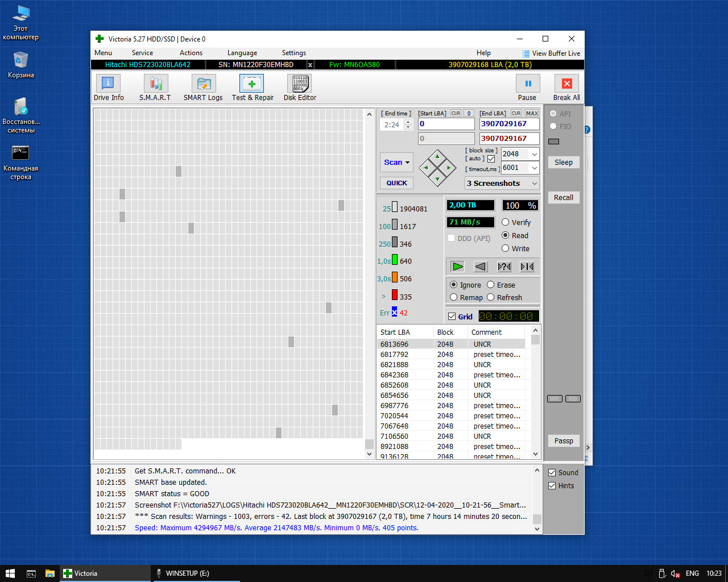Viewport: 728px width, 582px height.
Task: Open the Settings menu
Action: click(294, 53)
